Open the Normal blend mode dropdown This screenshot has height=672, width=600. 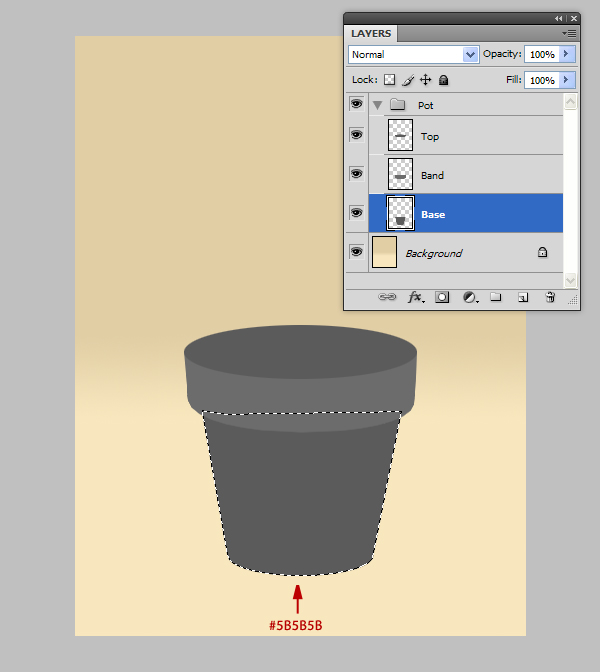click(x=413, y=54)
